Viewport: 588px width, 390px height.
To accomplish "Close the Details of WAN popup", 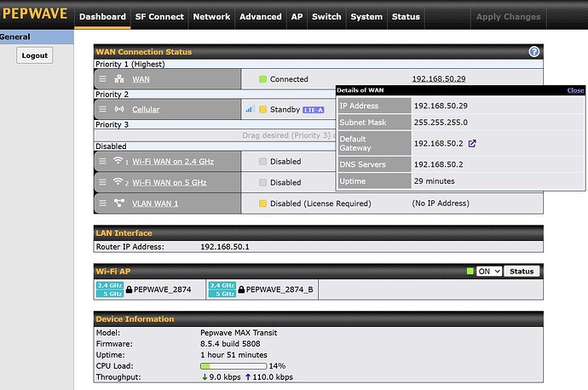I will [575, 90].
